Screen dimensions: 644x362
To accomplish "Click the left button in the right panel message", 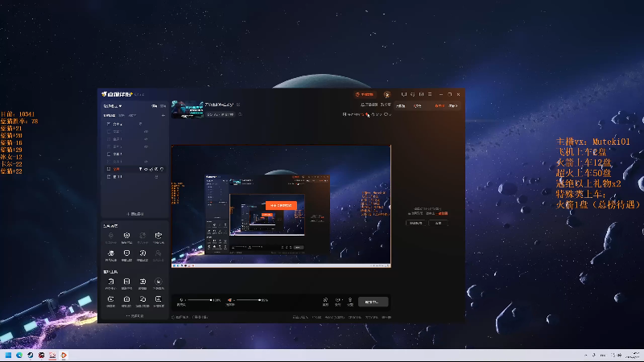I will pyautogui.click(x=416, y=224).
